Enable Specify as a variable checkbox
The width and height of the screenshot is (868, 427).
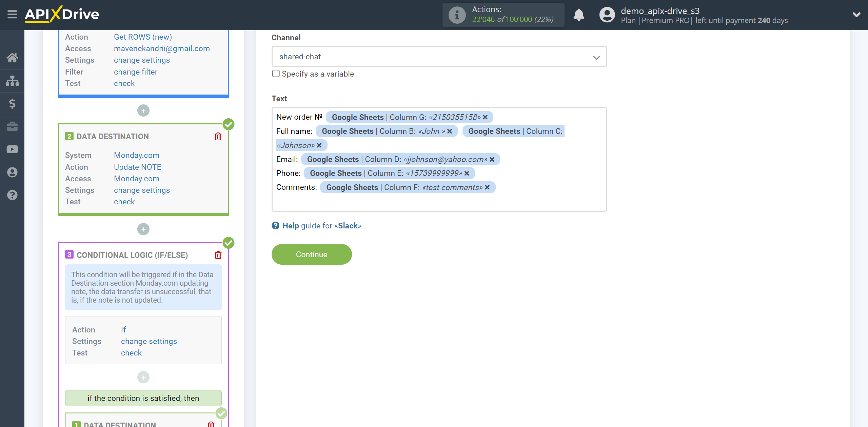[276, 74]
